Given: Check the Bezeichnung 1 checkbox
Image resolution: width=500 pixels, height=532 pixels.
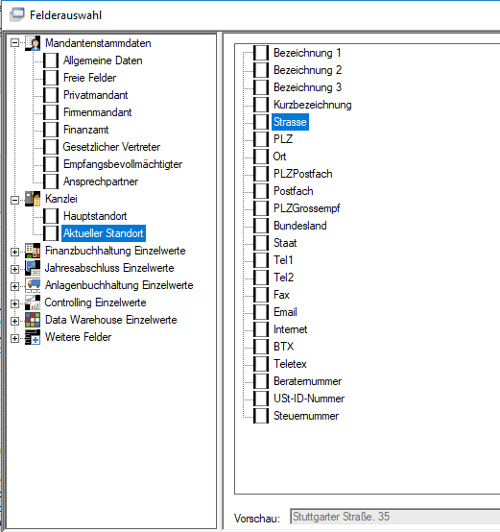Looking at the screenshot, I should [261, 53].
